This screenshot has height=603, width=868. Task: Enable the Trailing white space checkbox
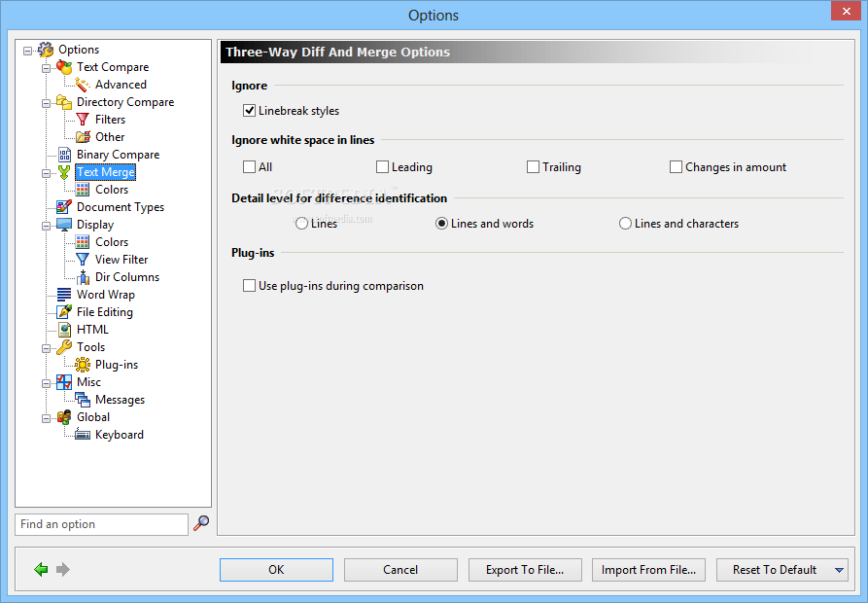(533, 167)
